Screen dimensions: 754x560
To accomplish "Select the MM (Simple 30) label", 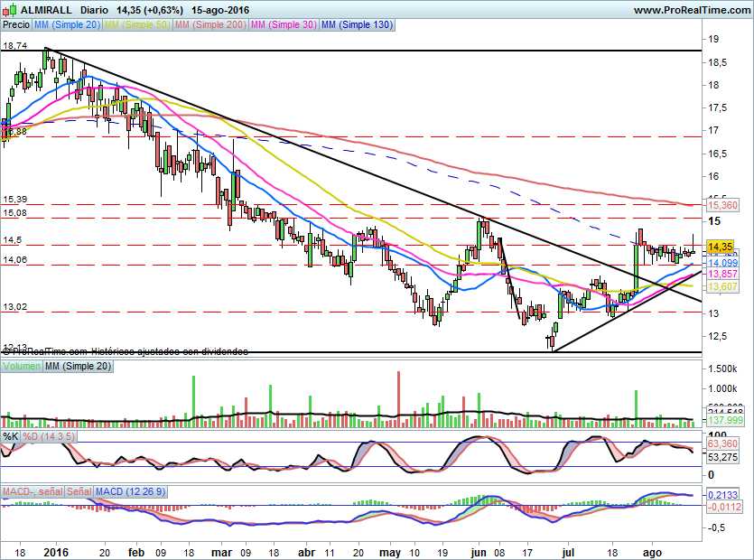I will pyautogui.click(x=284, y=24).
